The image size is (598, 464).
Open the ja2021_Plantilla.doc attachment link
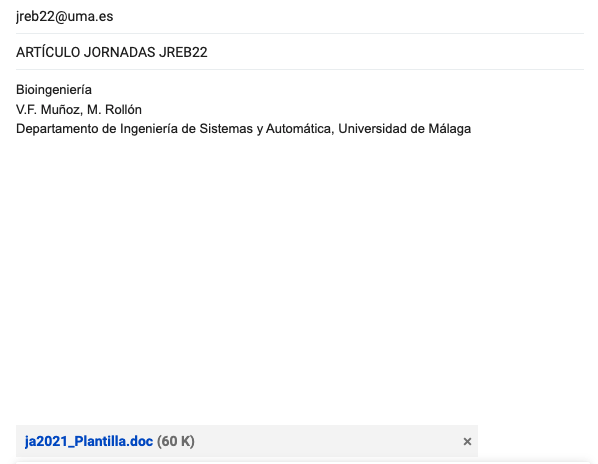click(89, 441)
